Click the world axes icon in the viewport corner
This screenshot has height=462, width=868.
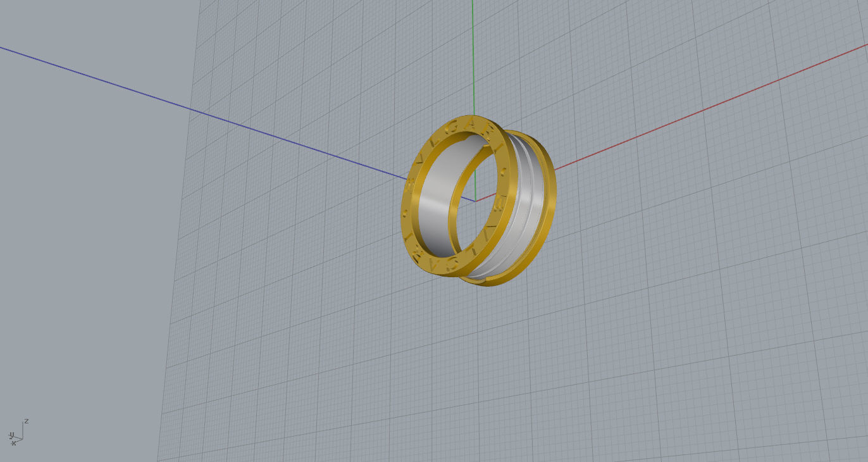tap(18, 432)
